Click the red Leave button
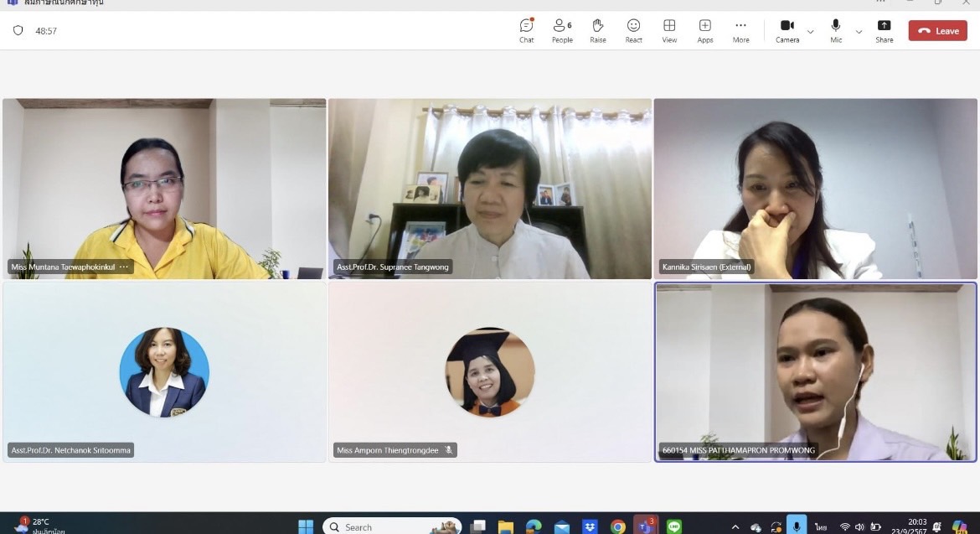 [x=937, y=31]
